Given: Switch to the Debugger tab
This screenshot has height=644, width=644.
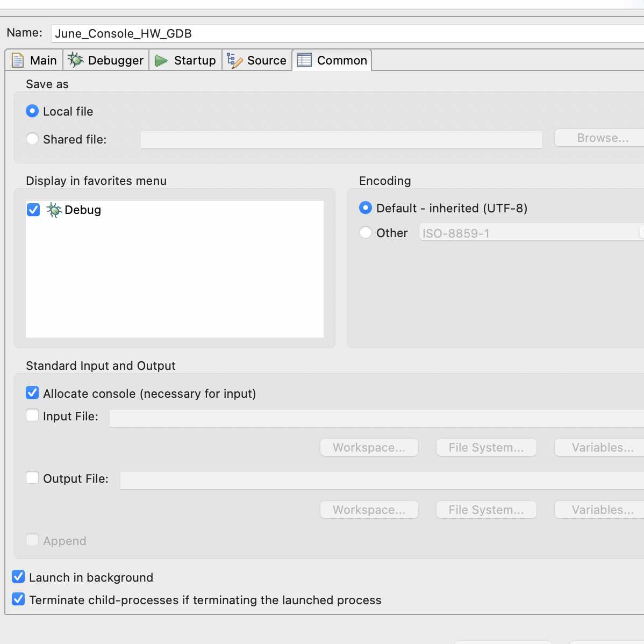Looking at the screenshot, I should [106, 60].
